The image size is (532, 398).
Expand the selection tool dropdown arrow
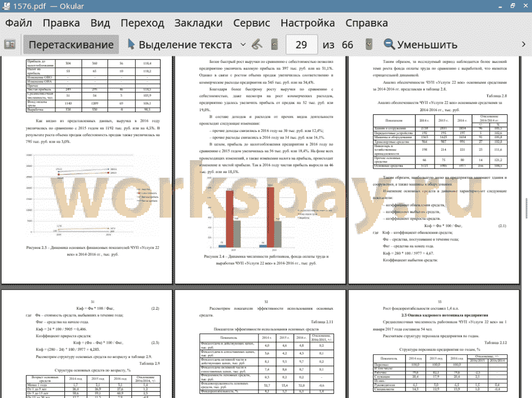(x=243, y=45)
